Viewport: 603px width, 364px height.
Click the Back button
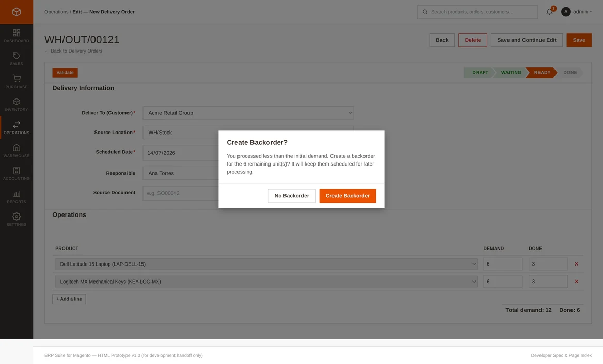(442, 40)
